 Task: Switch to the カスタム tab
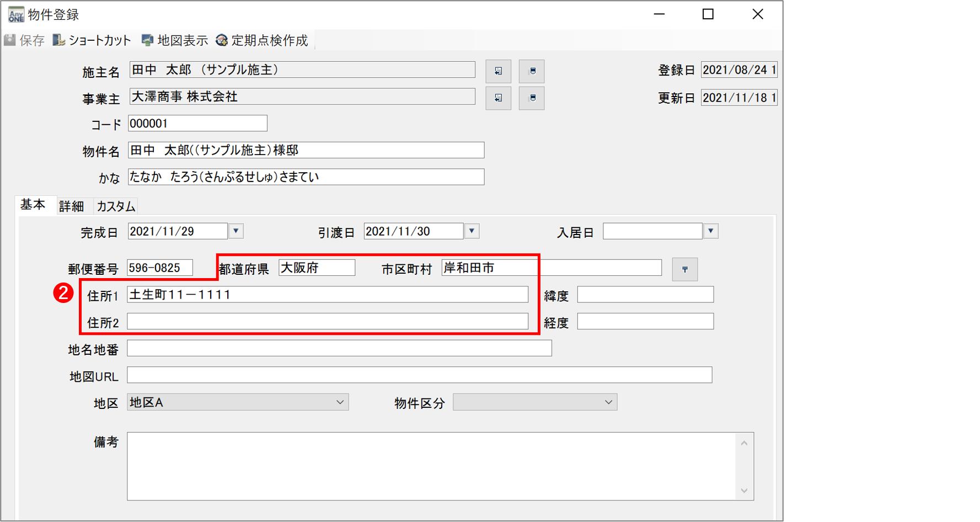point(116,206)
